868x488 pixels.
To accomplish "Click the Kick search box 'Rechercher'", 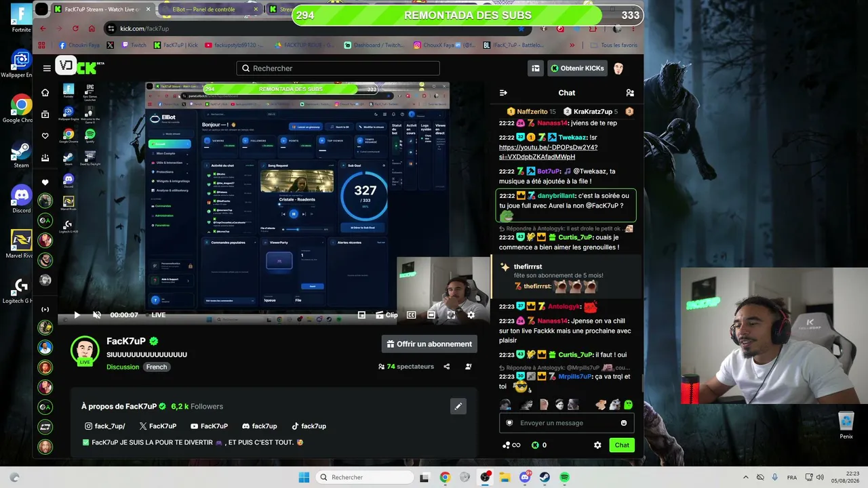I will [338, 68].
